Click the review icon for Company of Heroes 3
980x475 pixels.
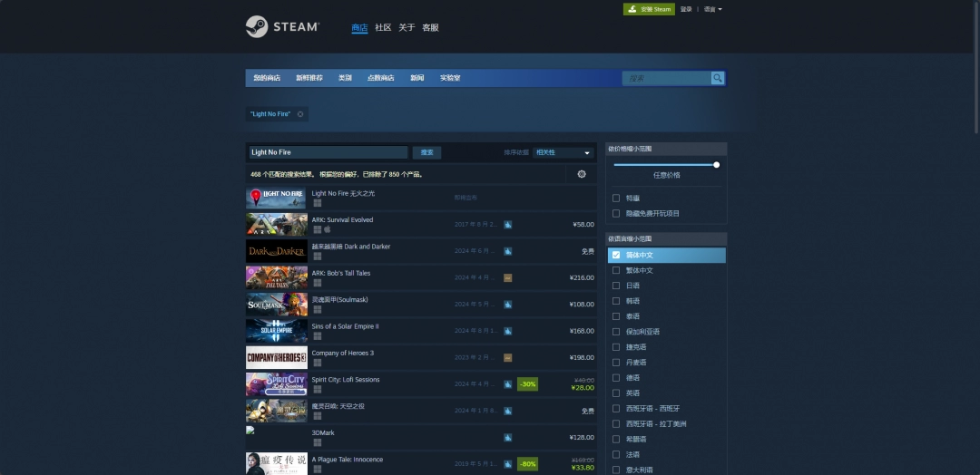(x=508, y=357)
